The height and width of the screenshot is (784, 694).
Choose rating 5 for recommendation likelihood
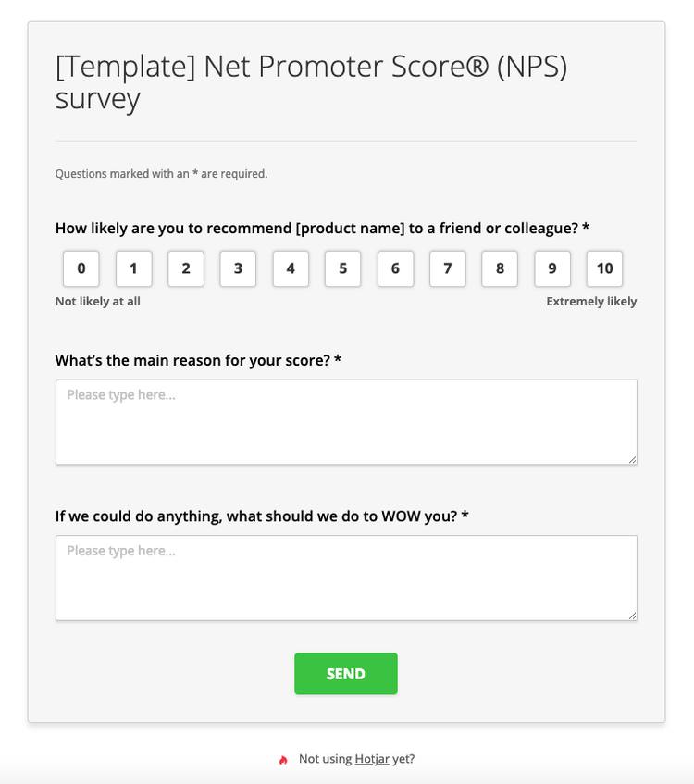[343, 268]
